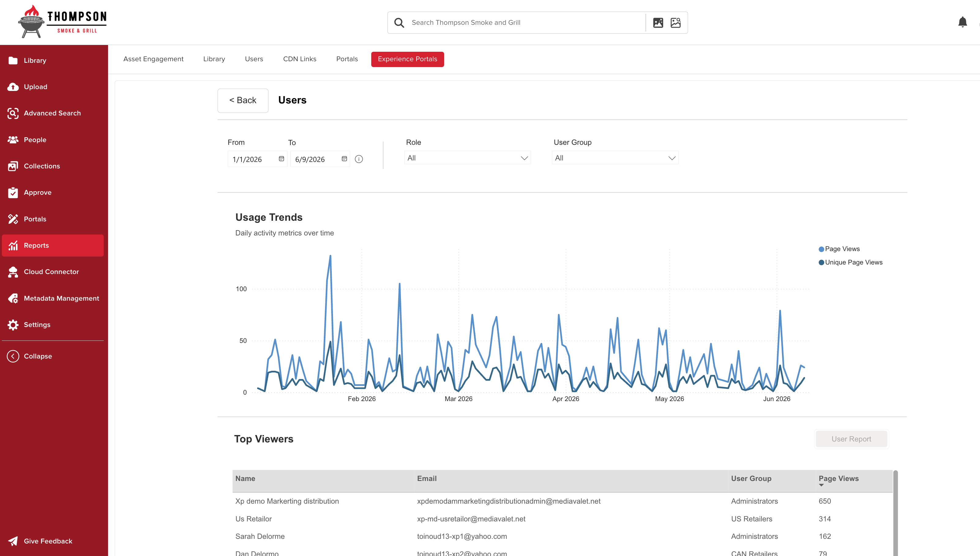
Task: Go to Advanced Search in the sidebar
Action: pos(53,113)
